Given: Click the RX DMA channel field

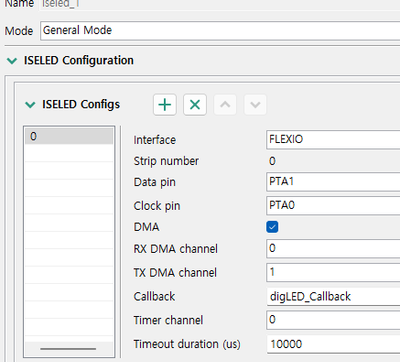Looking at the screenshot, I should click(x=333, y=248).
